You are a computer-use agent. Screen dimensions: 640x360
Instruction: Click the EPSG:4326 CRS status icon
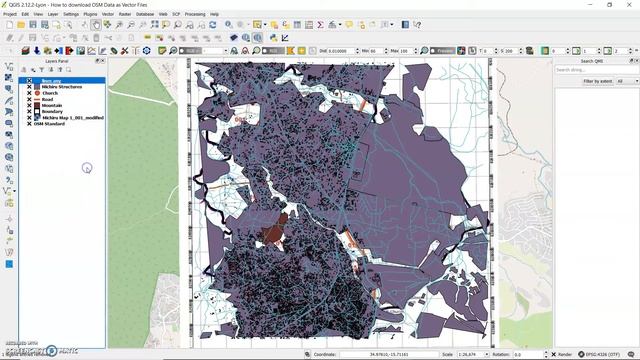tap(581, 354)
